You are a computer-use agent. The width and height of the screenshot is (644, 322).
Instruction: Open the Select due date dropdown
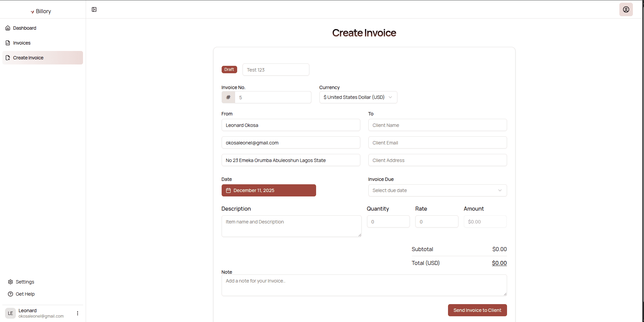pos(437,190)
